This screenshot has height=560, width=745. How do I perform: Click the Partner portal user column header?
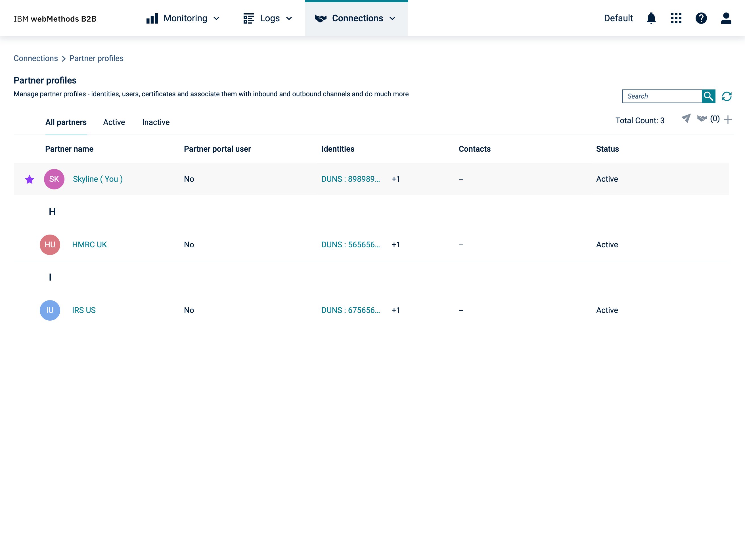pyautogui.click(x=217, y=149)
